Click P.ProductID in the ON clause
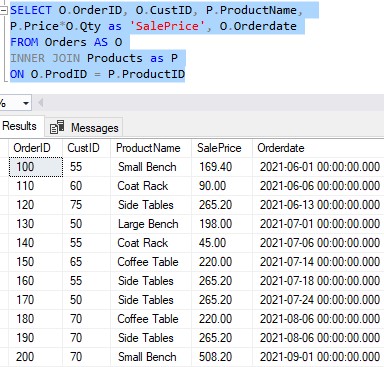Image resolution: width=384 pixels, height=367 pixels. [x=146, y=74]
